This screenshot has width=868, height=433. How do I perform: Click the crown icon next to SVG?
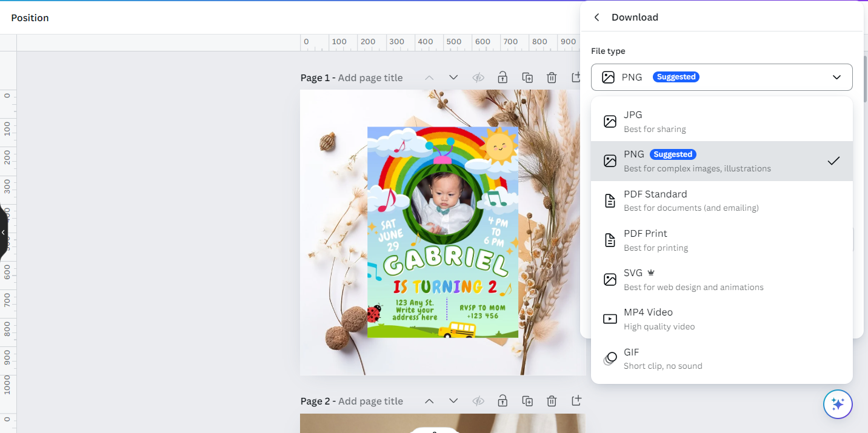click(651, 273)
